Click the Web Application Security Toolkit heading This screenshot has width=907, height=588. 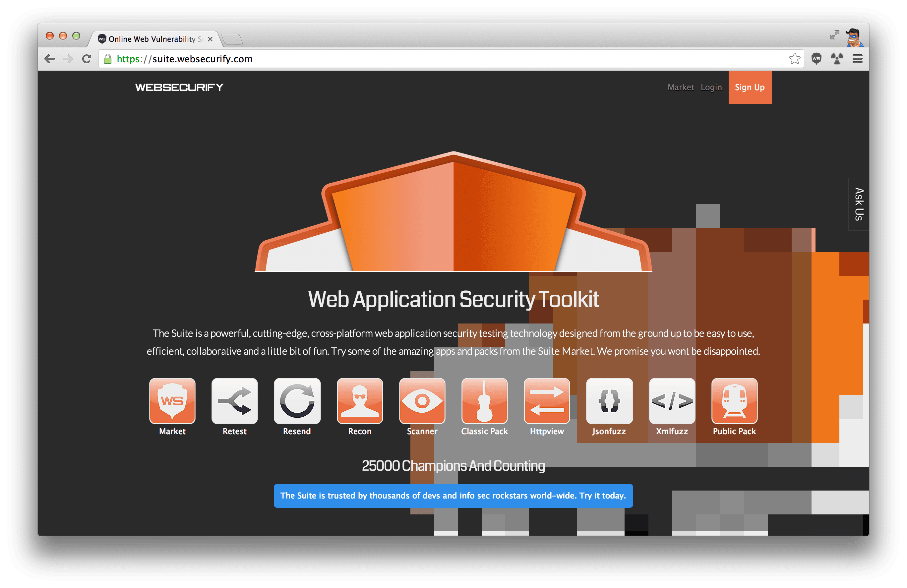453,299
